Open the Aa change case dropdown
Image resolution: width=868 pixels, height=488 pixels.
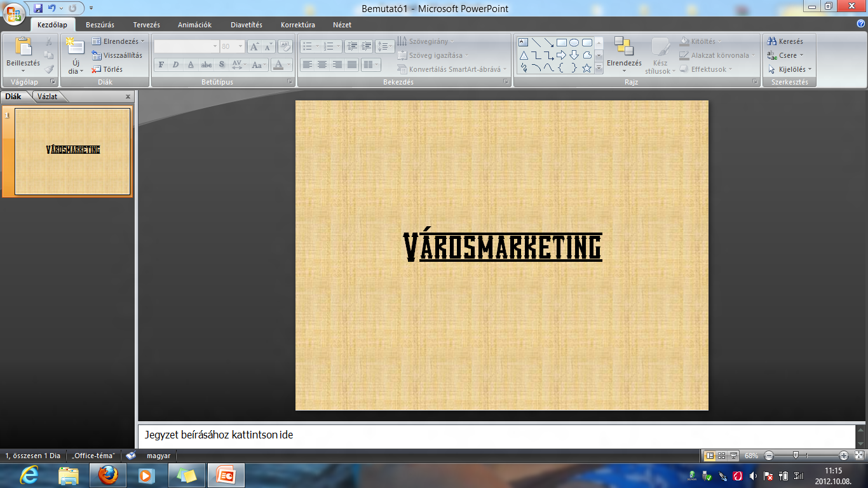[x=259, y=64]
